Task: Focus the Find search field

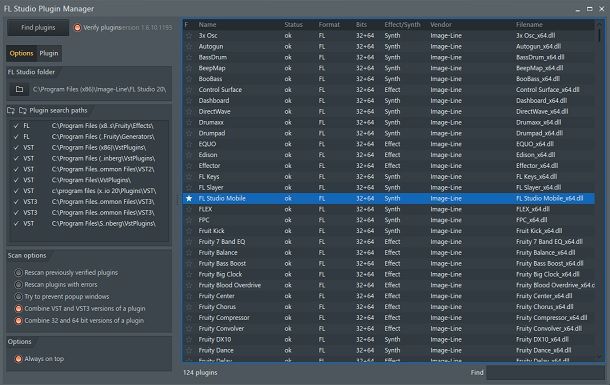Action: [x=545, y=373]
